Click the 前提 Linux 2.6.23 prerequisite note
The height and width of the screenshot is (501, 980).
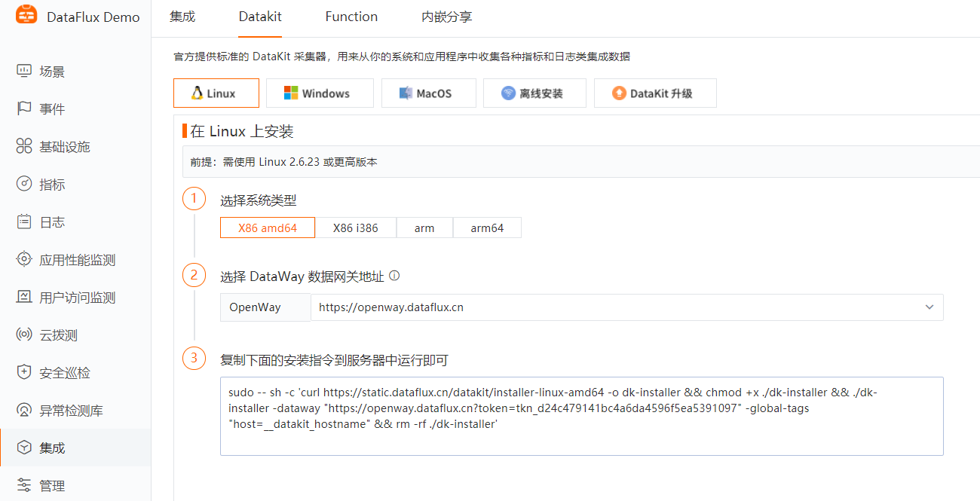pos(283,162)
